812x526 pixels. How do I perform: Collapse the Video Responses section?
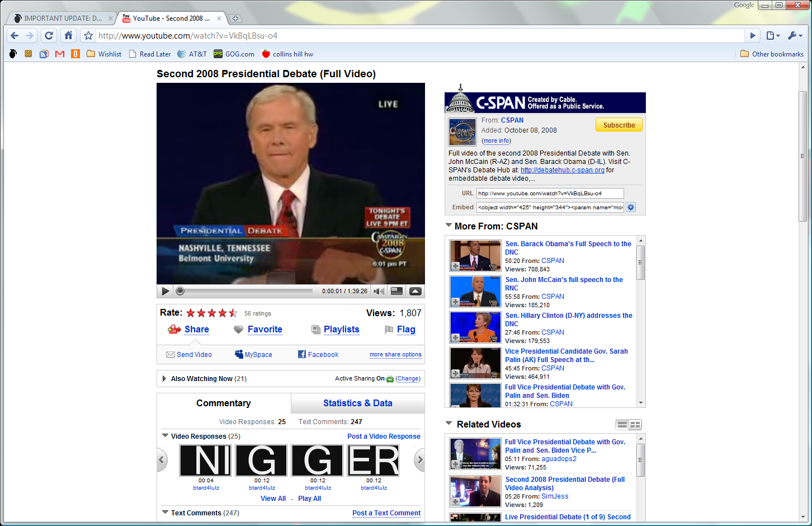(165, 435)
